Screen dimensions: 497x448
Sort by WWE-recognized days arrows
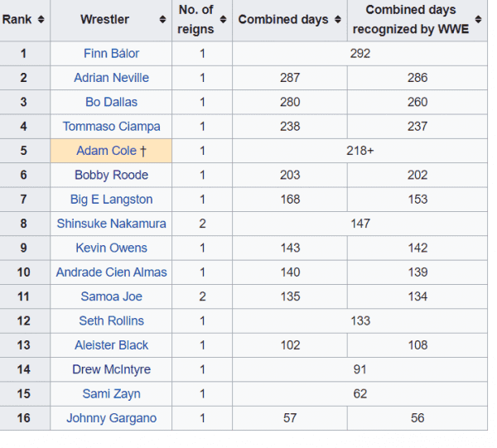478,20
